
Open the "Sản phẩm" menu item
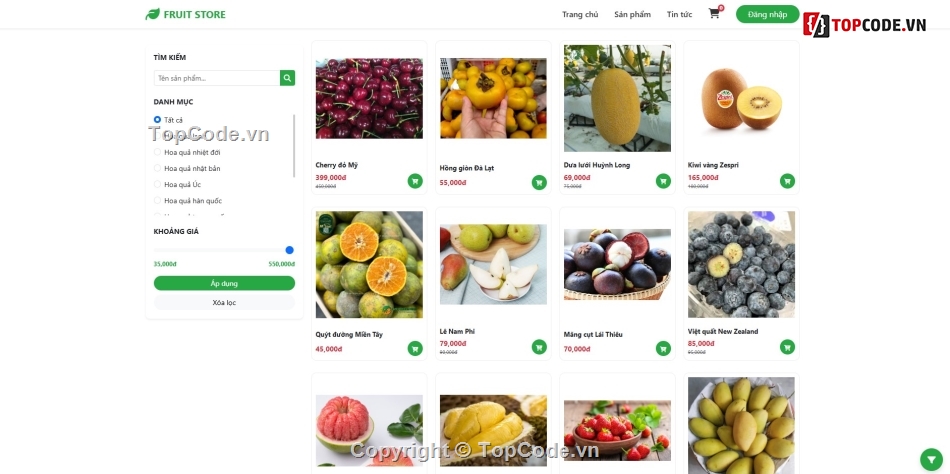[632, 14]
